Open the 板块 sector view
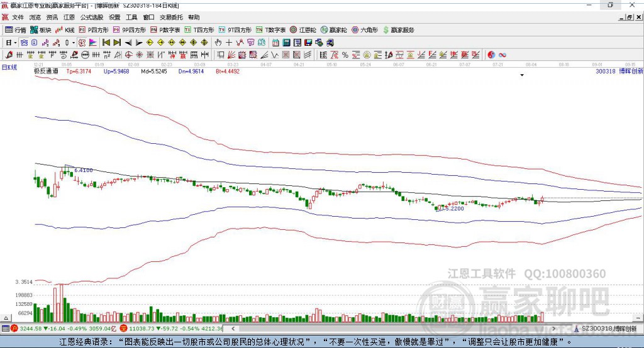The height and width of the screenshot is (348, 644). (x=41, y=30)
